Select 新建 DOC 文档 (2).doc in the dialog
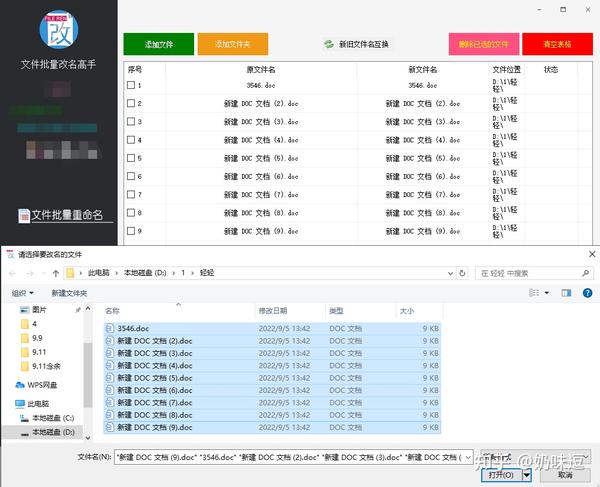 click(272, 341)
